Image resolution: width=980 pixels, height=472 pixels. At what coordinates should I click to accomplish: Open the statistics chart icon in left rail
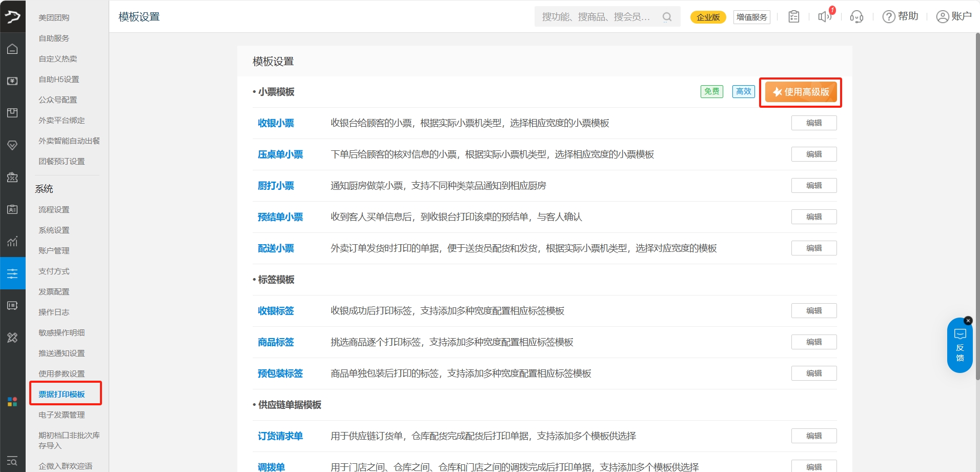point(12,241)
